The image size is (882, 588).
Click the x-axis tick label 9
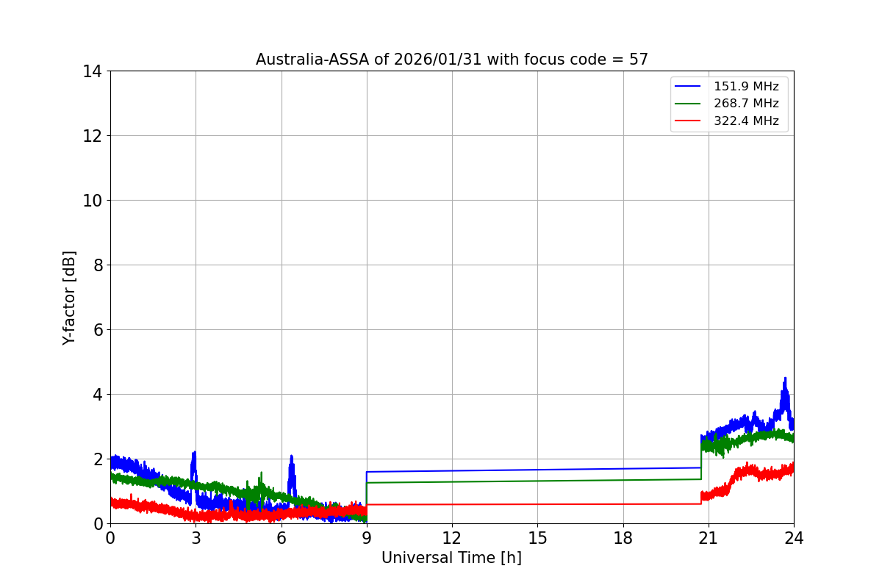pyautogui.click(x=367, y=538)
